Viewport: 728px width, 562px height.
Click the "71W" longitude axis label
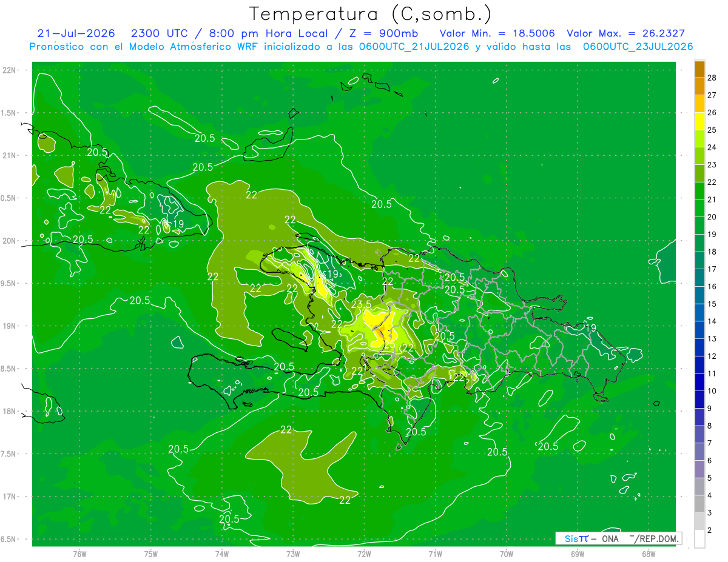[435, 554]
